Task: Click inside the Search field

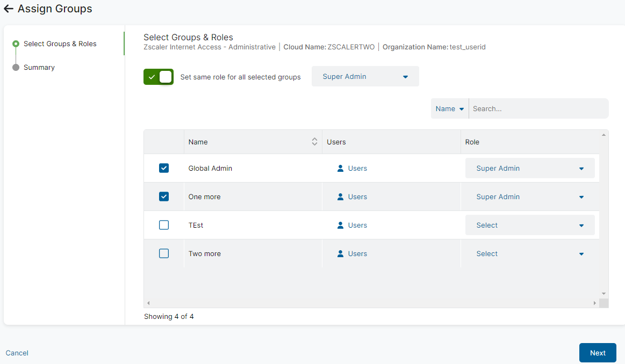Action: (x=537, y=108)
